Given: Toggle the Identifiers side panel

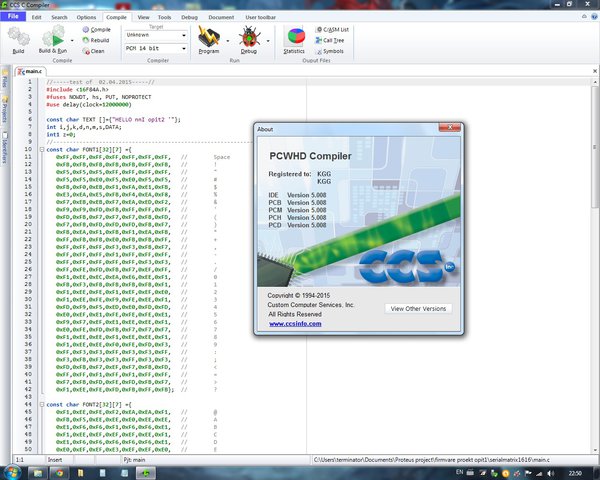Looking at the screenshot, I should 5,148.
